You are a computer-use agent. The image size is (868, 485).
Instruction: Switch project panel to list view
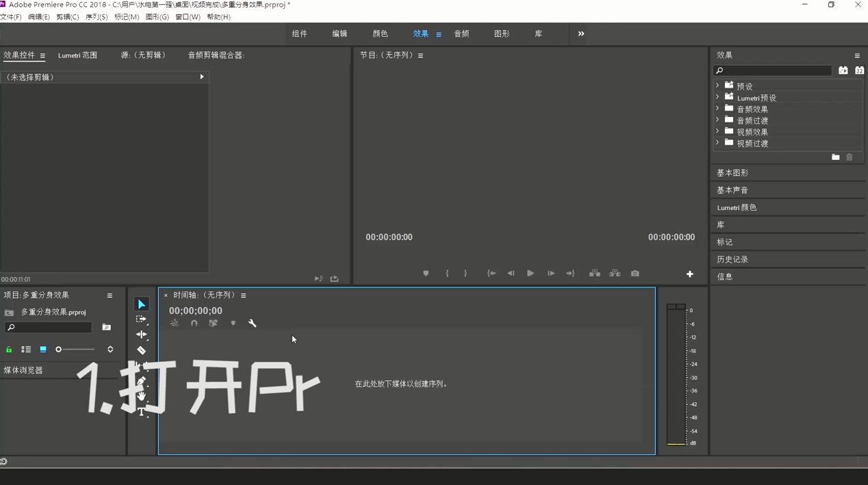pos(26,350)
